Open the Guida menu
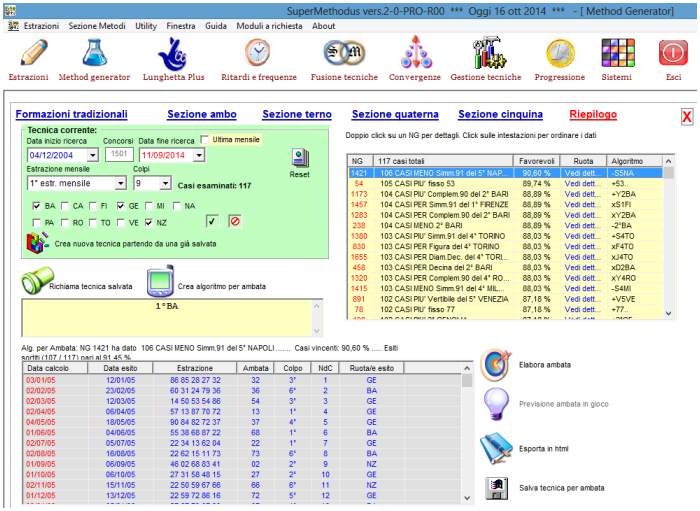The width and height of the screenshot is (700, 511). [216, 26]
